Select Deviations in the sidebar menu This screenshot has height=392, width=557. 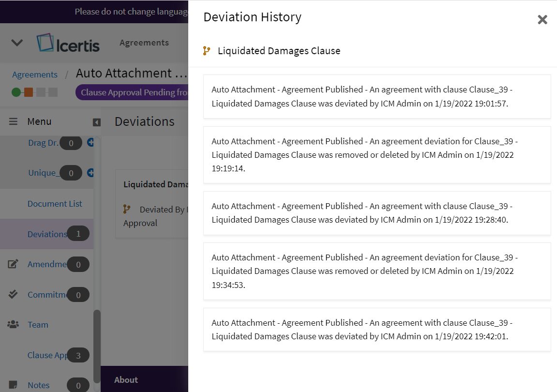pyautogui.click(x=47, y=234)
